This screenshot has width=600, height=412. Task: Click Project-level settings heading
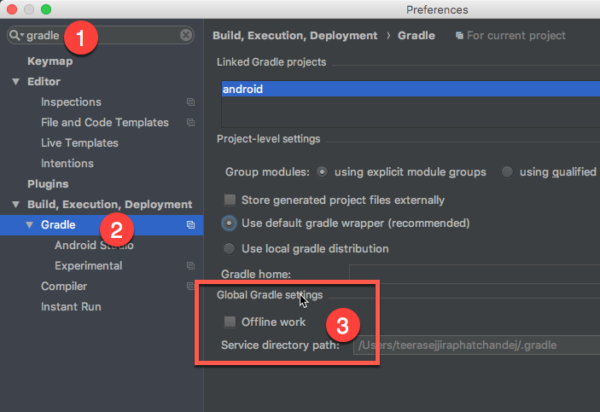(269, 139)
